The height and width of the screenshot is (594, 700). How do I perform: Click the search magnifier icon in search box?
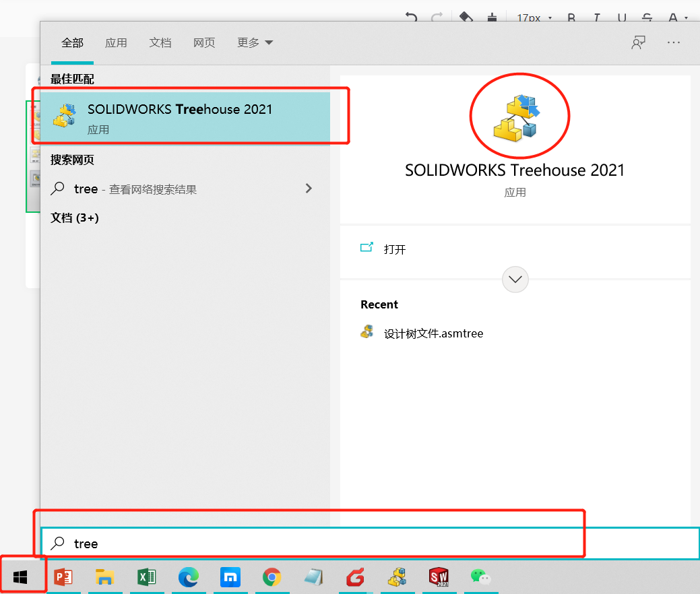[57, 543]
